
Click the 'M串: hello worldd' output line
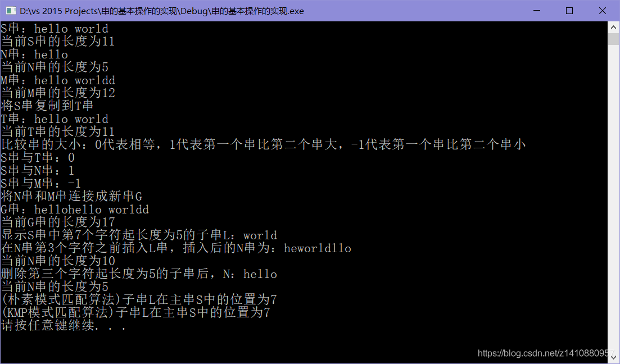(58, 80)
